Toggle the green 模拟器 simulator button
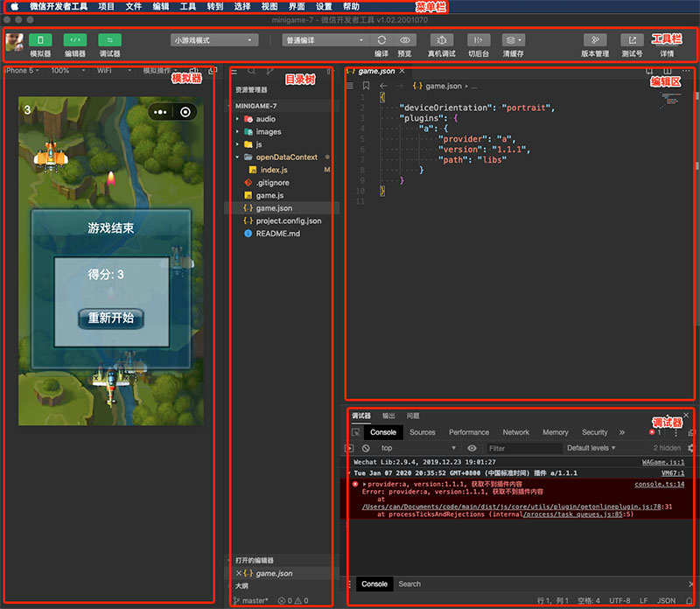The width and height of the screenshot is (700, 609). click(x=40, y=39)
